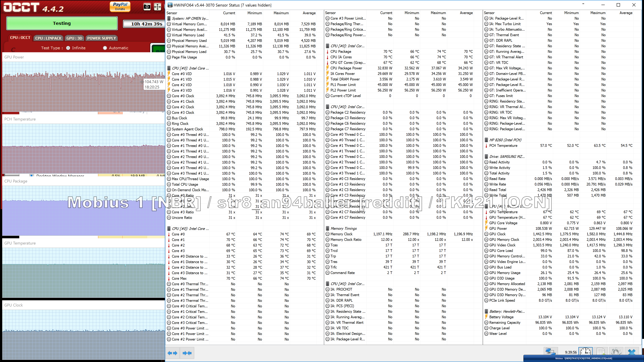Click the GPU Temperature graph in OCCT

(x=84, y=273)
